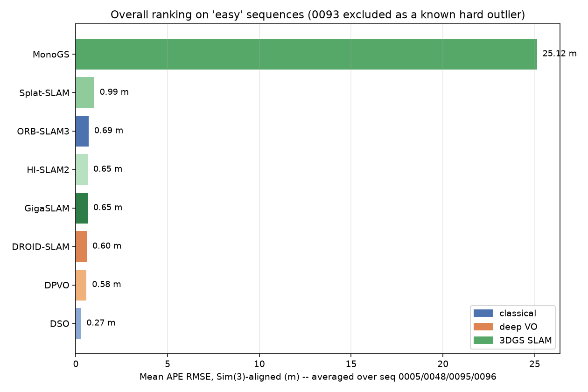588x392 pixels.
Task: Click the '0.69 m' value label
Action: pos(109,131)
